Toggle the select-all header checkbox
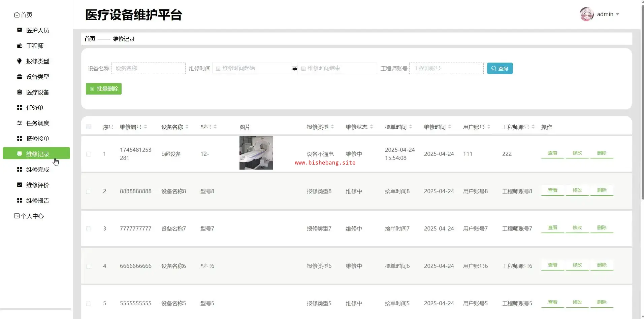Image resolution: width=644 pixels, height=319 pixels. [89, 127]
